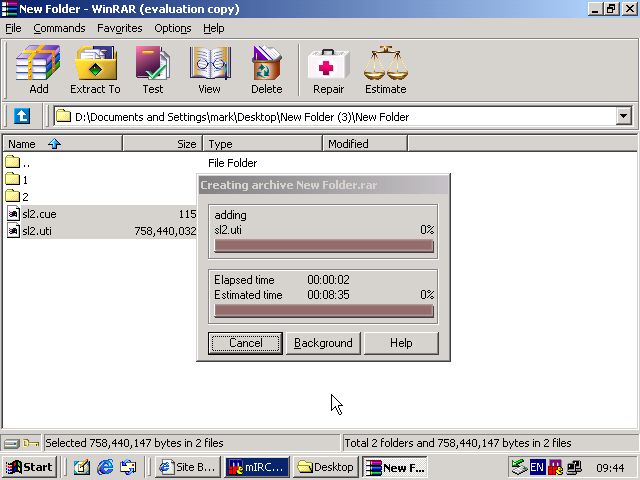Click the 09:44 system clock

610,468
